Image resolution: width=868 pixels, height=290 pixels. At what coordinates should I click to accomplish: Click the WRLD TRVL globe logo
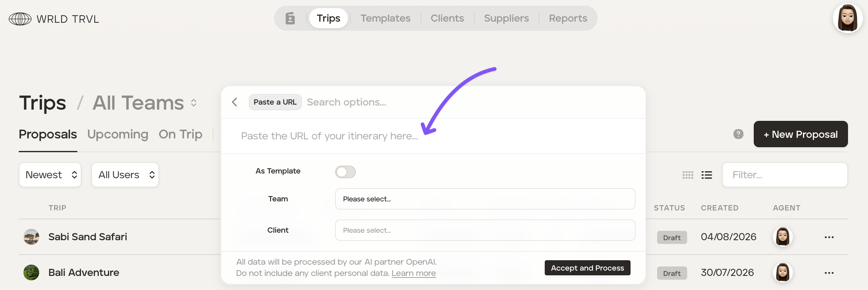pos(20,19)
